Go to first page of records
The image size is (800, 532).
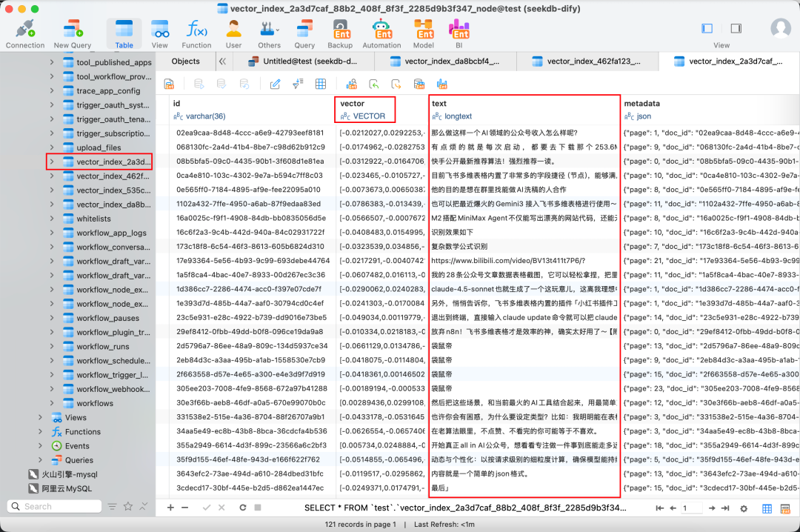click(x=660, y=508)
